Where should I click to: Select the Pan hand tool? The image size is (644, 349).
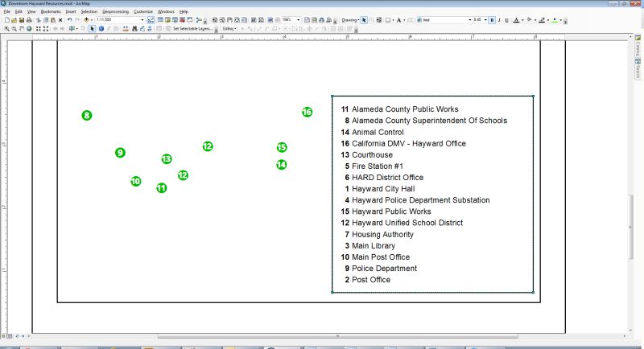tap(22, 29)
